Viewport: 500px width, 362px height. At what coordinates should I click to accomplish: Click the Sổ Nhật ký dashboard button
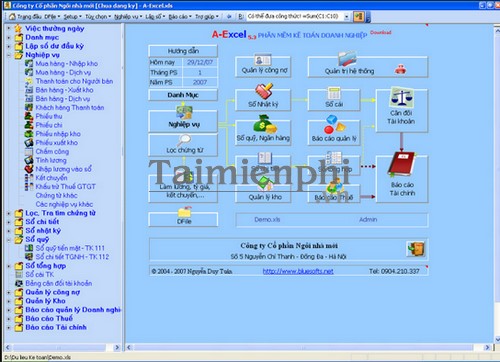263,100
